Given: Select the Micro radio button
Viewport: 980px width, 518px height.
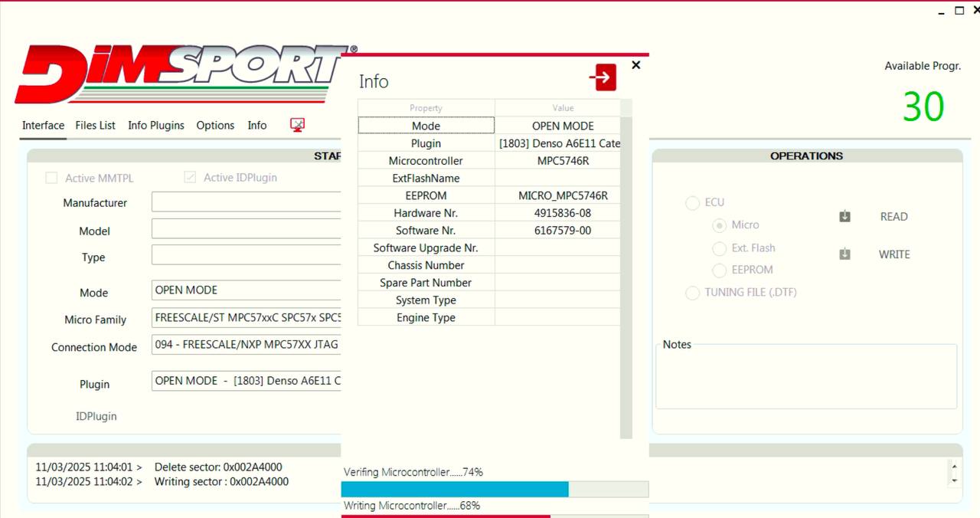Looking at the screenshot, I should click(719, 225).
